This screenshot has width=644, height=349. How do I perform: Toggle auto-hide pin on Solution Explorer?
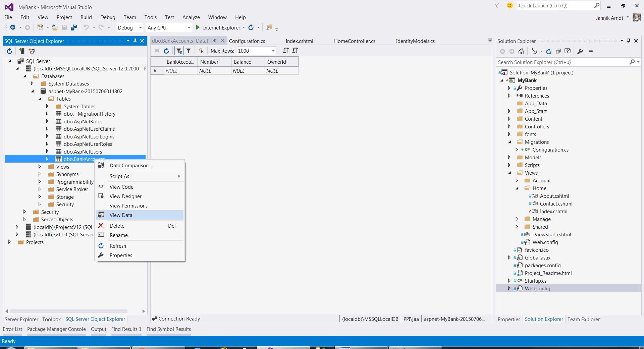coord(629,41)
